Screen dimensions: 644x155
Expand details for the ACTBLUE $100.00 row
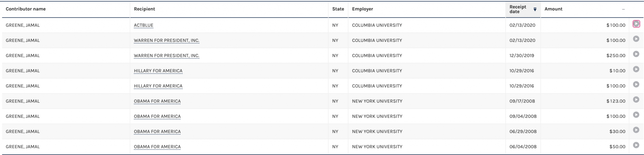pyautogui.click(x=636, y=24)
